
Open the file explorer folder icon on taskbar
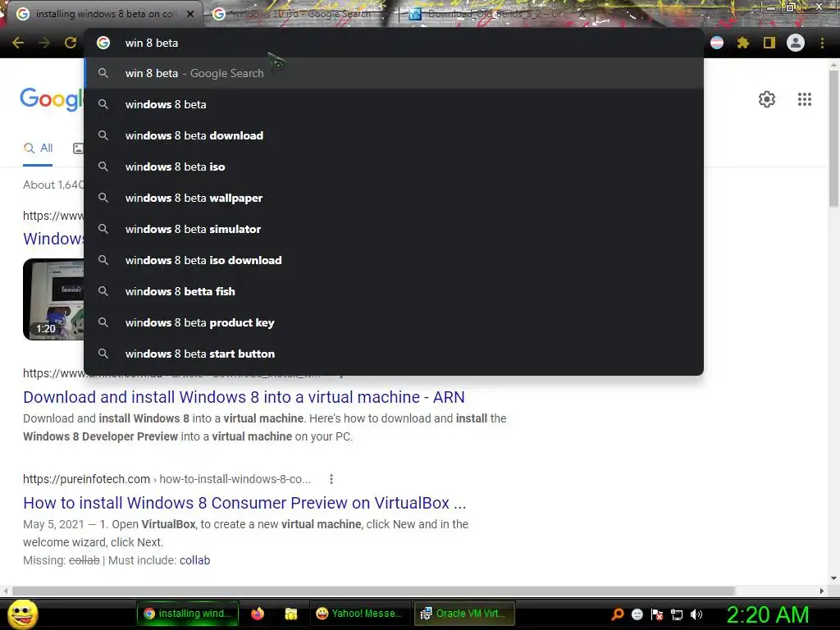point(291,614)
